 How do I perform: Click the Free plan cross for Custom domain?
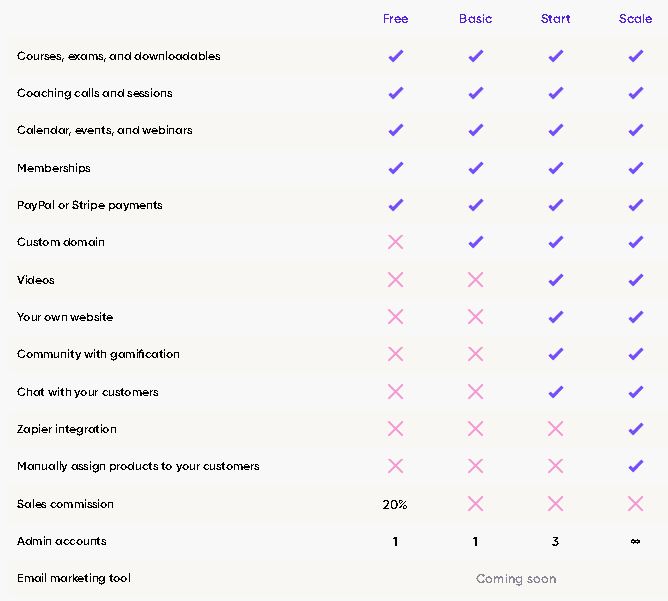[395, 242]
